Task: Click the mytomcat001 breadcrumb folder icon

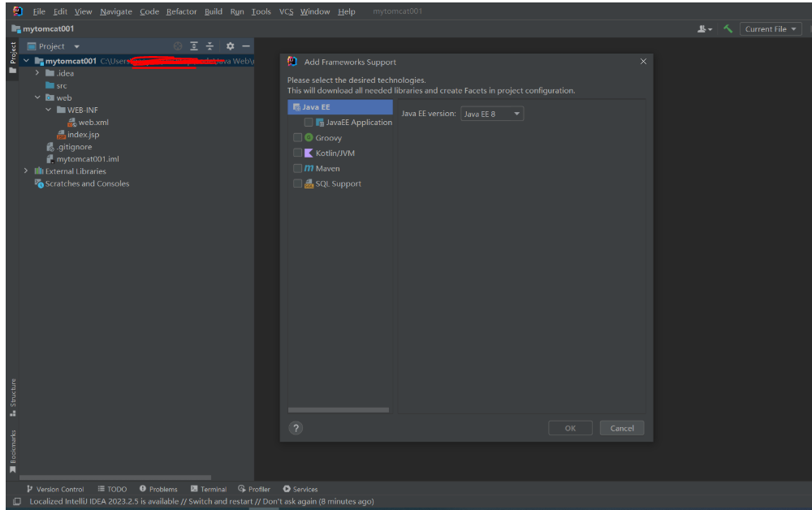Action: [x=16, y=29]
